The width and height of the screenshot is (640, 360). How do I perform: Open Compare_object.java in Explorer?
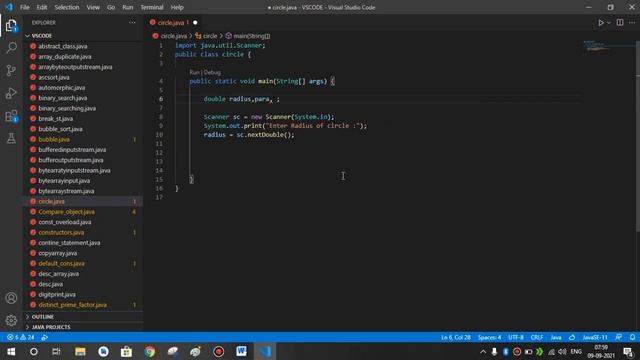click(82, 211)
